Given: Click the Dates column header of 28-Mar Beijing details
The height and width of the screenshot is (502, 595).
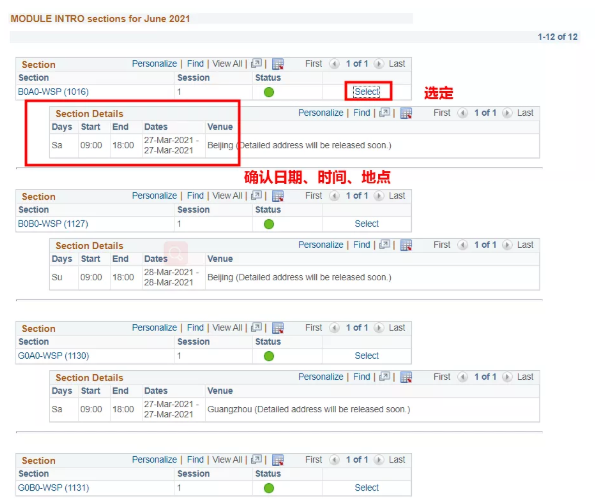Looking at the screenshot, I should click(x=156, y=259).
